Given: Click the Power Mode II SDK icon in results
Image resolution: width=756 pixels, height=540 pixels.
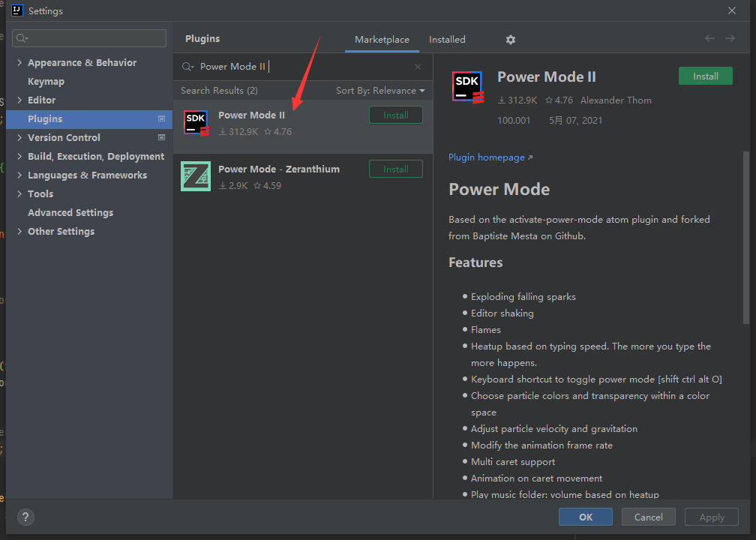Looking at the screenshot, I should (x=196, y=122).
